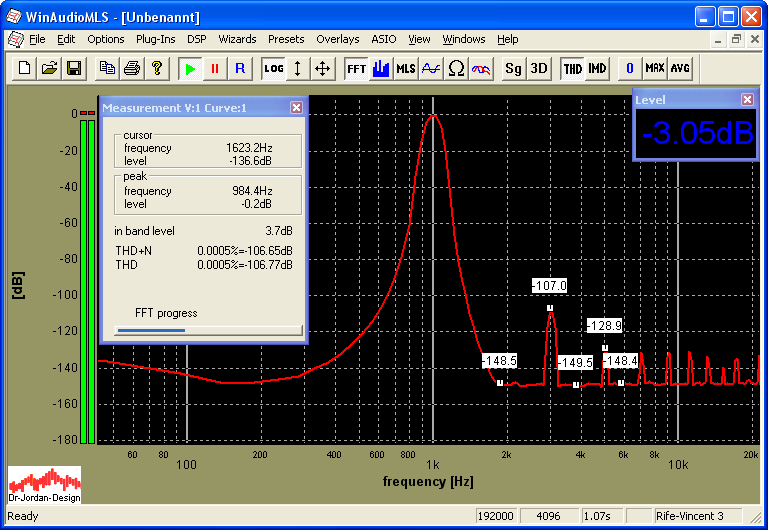Enable AVG averaging mode
This screenshot has width=768, height=530.
click(x=680, y=69)
